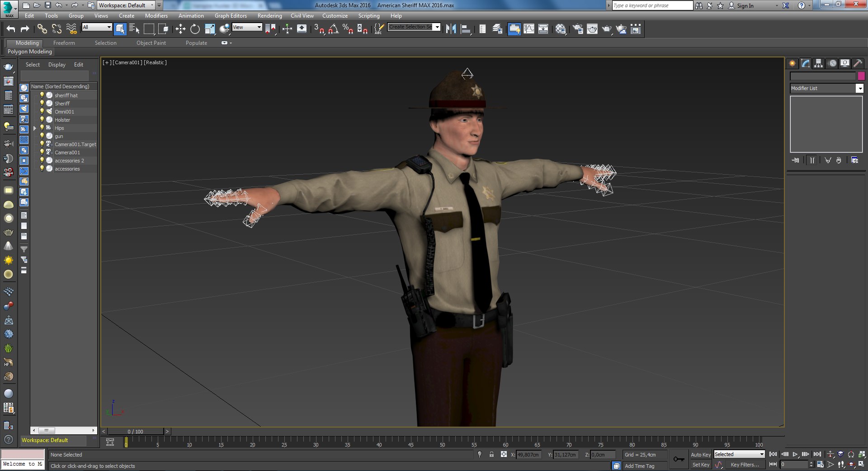The height and width of the screenshot is (471, 868).
Task: Open the Rendering menu
Action: pos(269,15)
